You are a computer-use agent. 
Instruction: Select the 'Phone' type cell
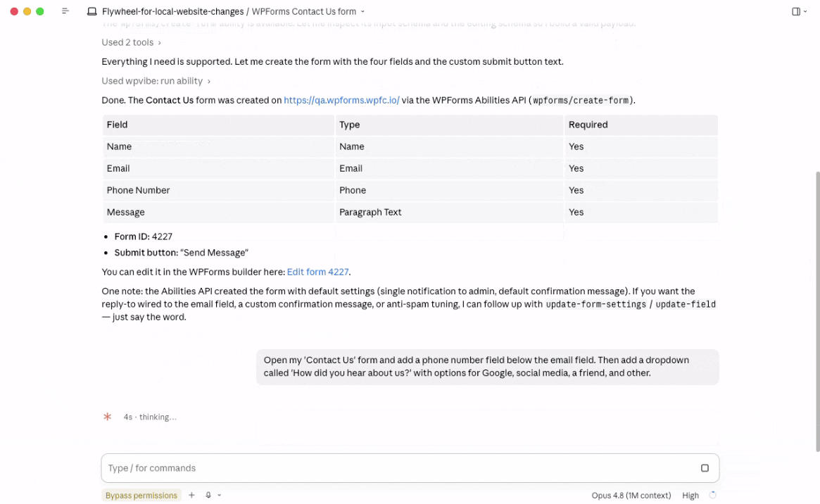click(448, 190)
